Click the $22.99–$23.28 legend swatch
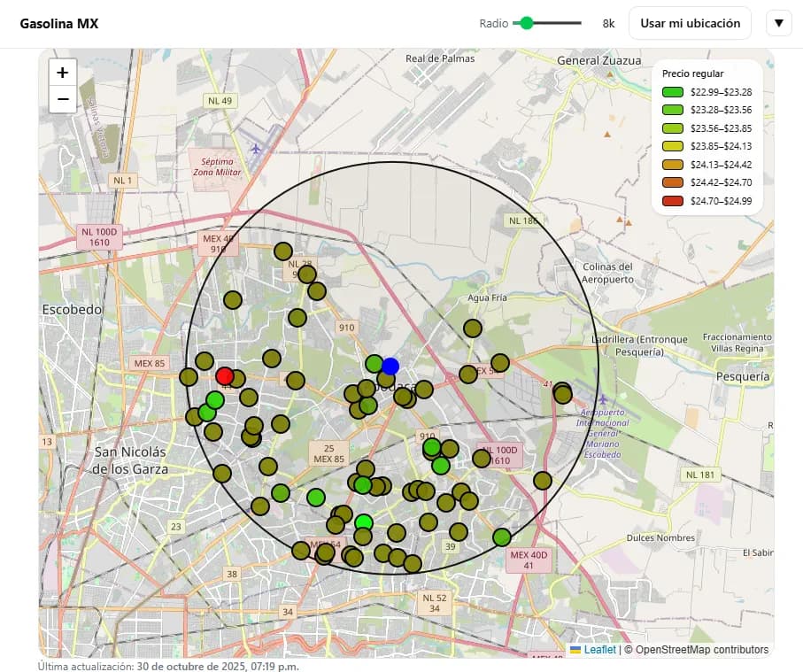The height and width of the screenshot is (672, 803). 673,92
